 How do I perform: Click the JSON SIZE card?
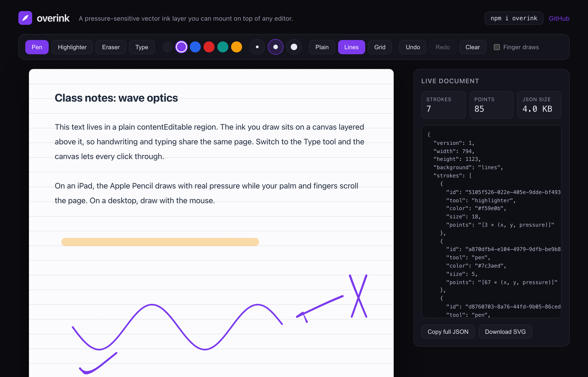[539, 105]
